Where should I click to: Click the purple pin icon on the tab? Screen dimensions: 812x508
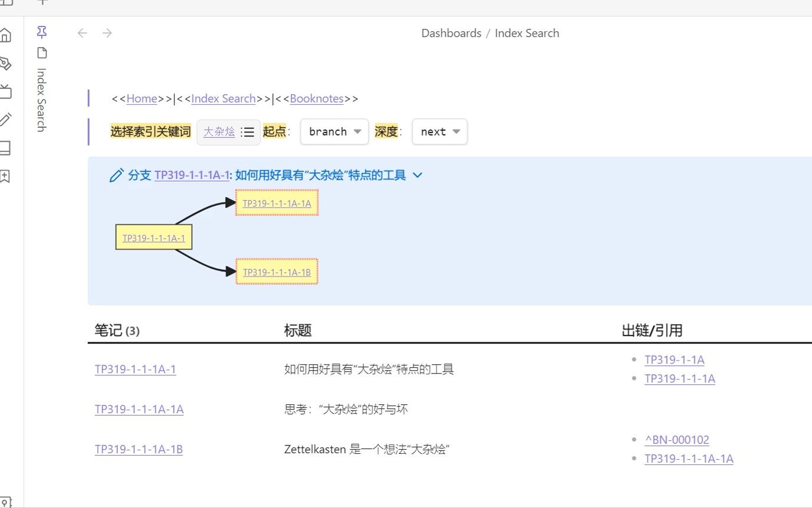(41, 32)
